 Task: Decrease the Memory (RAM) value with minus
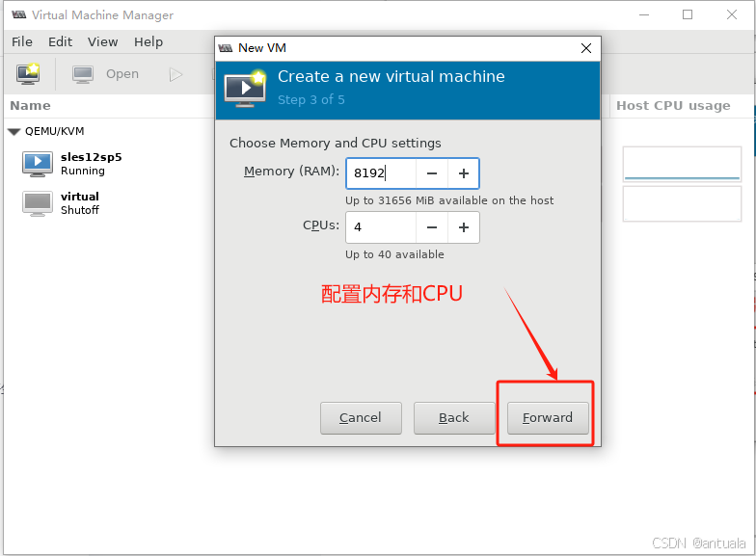432,173
